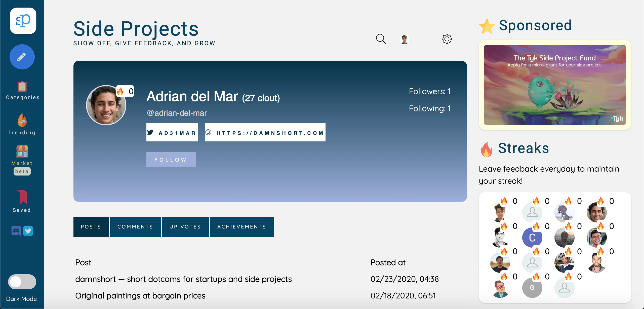Open the sidebar Twitter icon

(x=28, y=231)
